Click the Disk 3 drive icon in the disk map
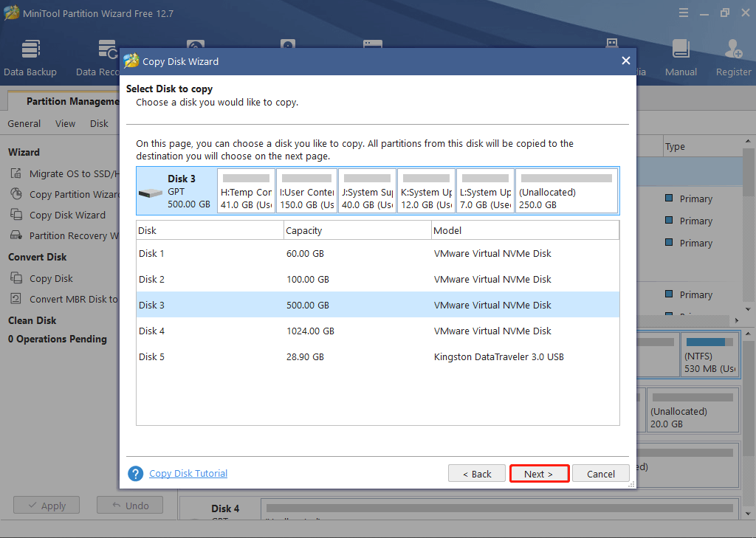Image resolution: width=756 pixels, height=538 pixels. click(x=151, y=193)
